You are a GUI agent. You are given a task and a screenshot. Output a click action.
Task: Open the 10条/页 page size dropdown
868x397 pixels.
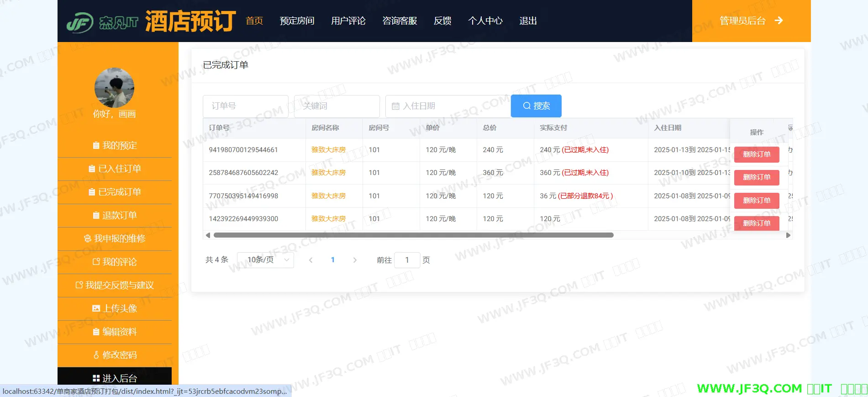[265, 260]
